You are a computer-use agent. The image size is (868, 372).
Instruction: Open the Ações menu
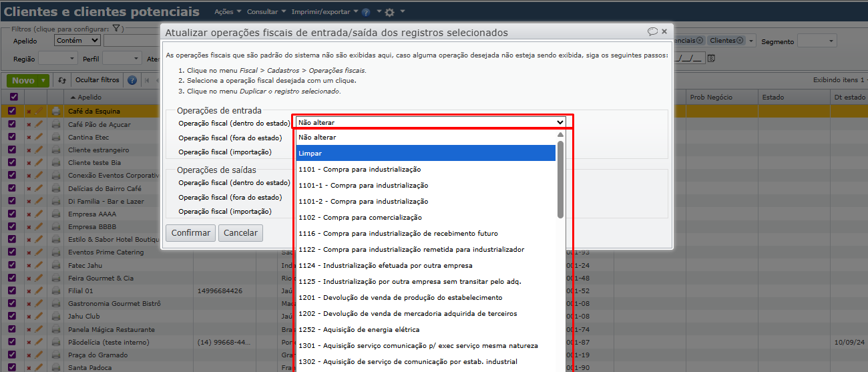pyautogui.click(x=228, y=12)
